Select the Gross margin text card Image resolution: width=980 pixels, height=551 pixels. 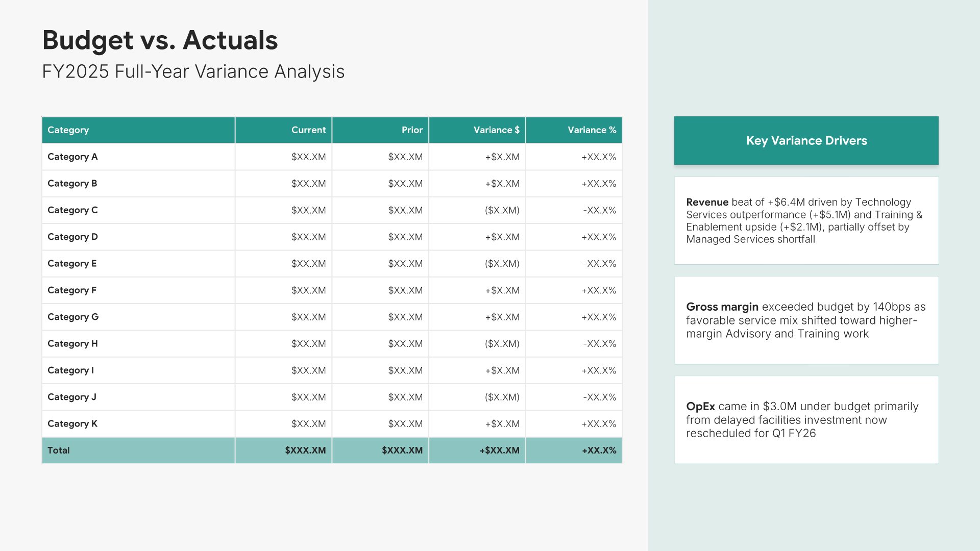click(x=806, y=320)
